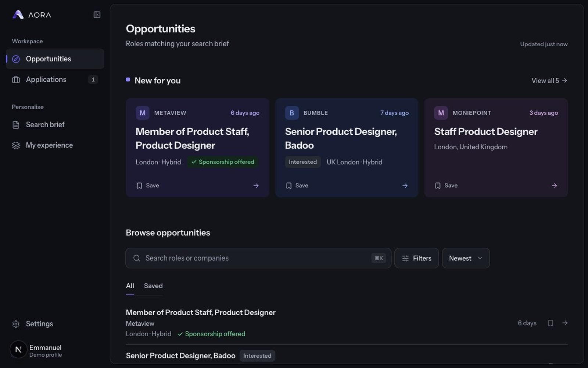Click the Search roles or companies field

[258, 258]
